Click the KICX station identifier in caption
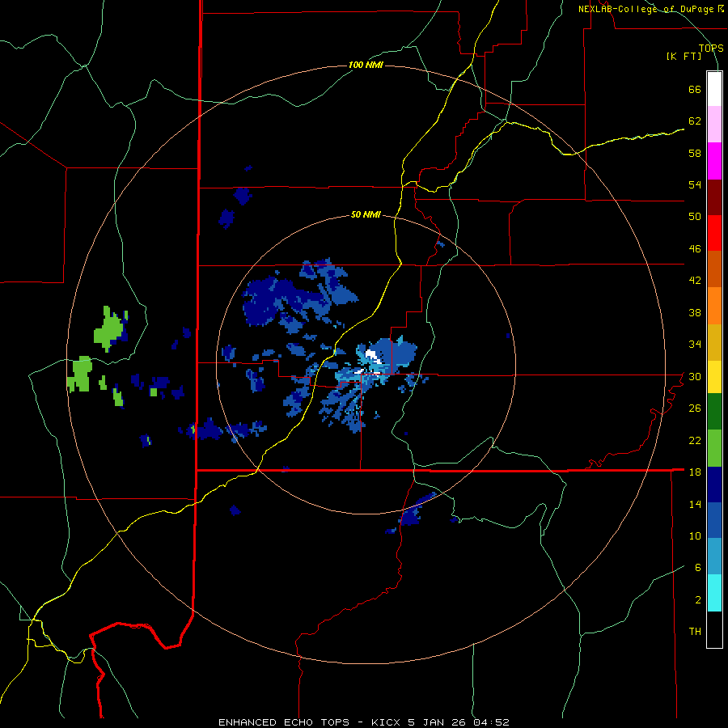728x728 pixels. [387, 722]
